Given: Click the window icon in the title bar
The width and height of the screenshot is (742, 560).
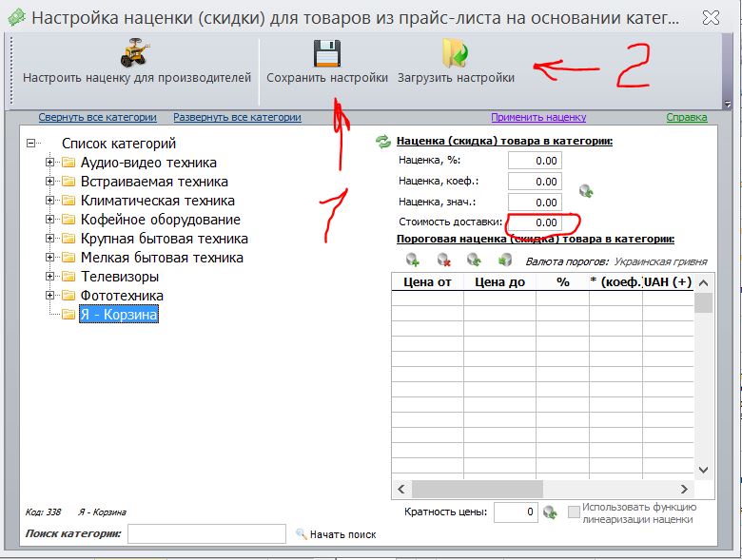Looking at the screenshot, I should point(17,17).
